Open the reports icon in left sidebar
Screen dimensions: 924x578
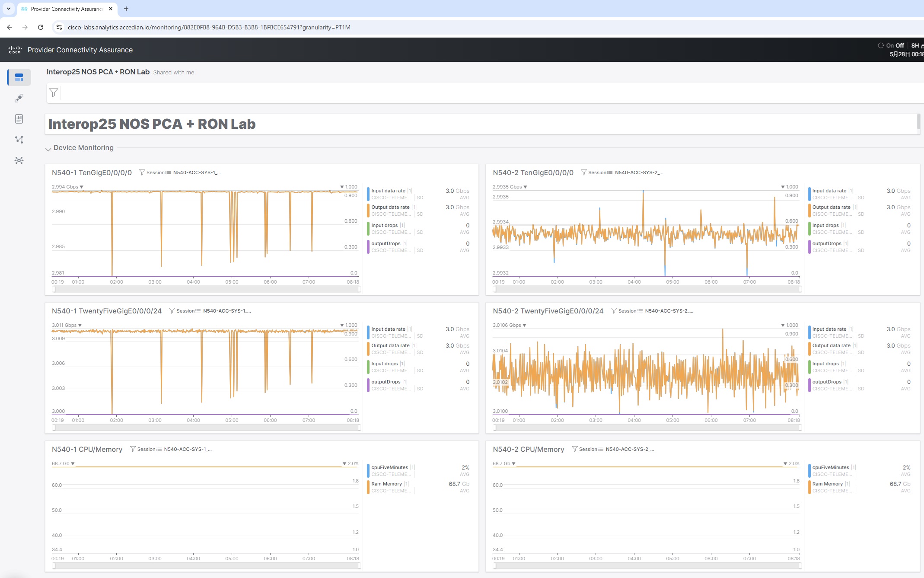coord(19,119)
